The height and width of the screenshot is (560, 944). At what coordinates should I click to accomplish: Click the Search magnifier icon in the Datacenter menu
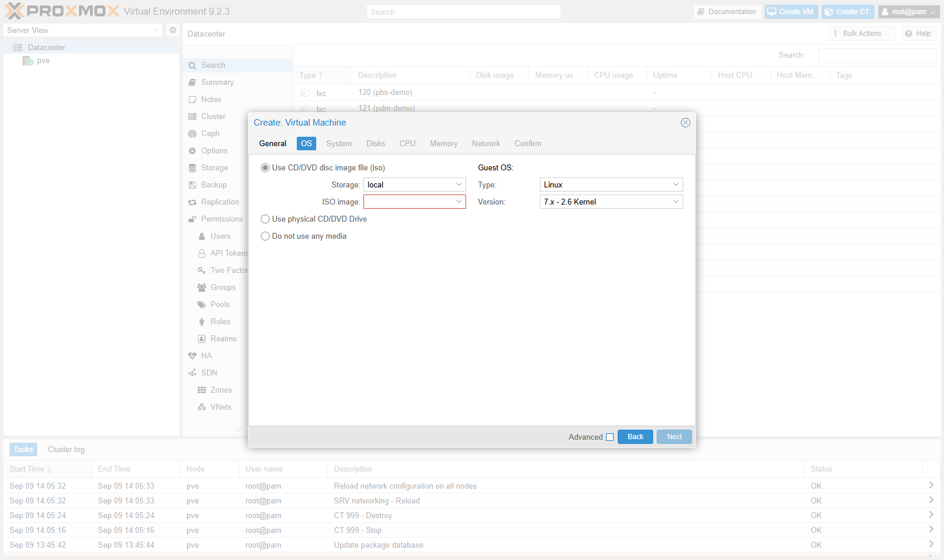[192, 65]
